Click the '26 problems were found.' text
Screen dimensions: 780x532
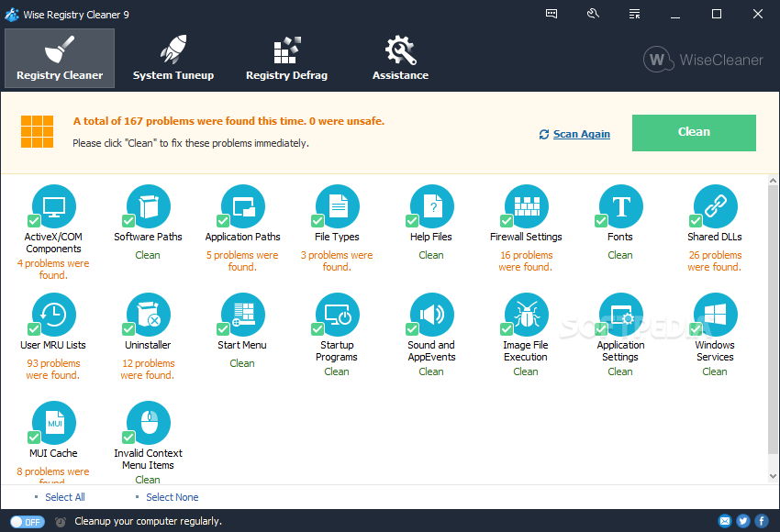click(x=715, y=261)
